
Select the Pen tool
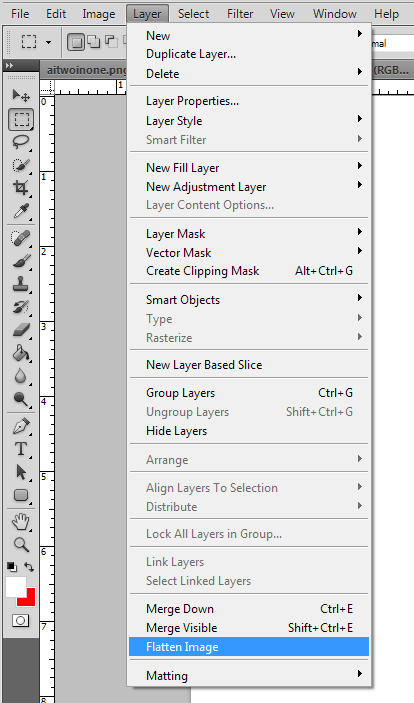click(x=21, y=426)
